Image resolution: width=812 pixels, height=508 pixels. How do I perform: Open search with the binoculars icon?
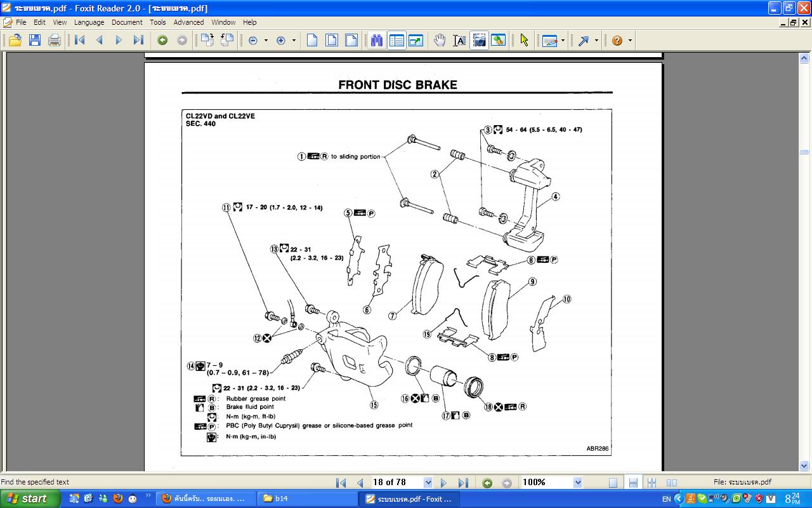tap(377, 40)
